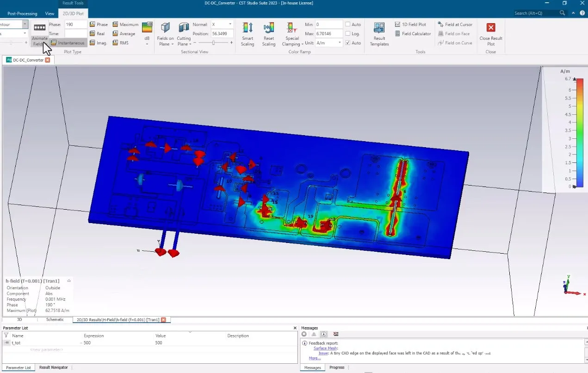Click the Phase input field
Image resolution: width=588 pixels, height=373 pixels.
point(75,25)
